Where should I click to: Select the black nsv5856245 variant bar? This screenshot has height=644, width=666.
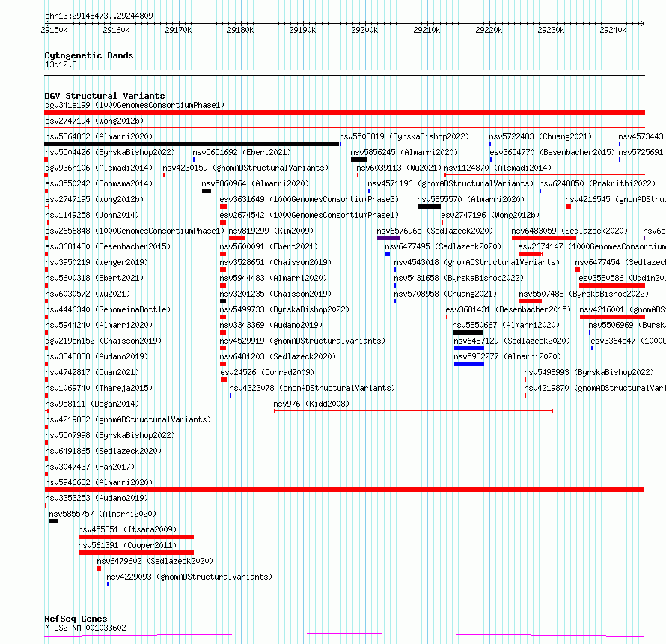pyautogui.click(x=358, y=160)
